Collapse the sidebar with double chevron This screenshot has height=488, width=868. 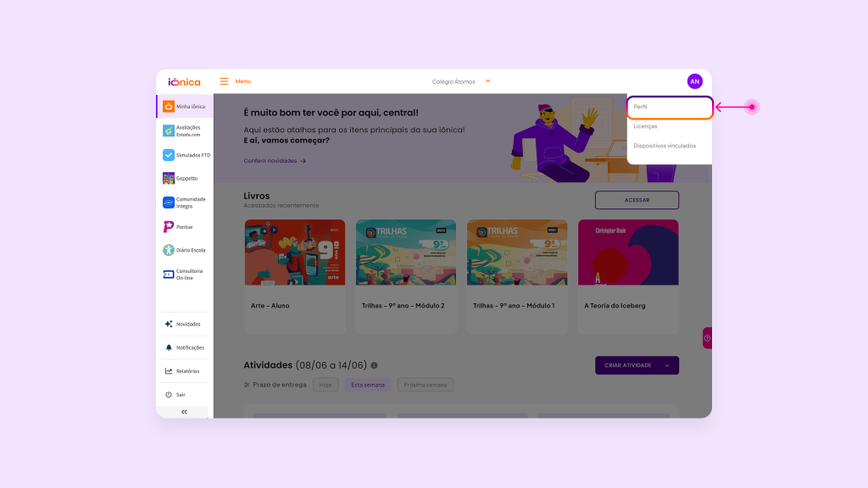point(184,412)
